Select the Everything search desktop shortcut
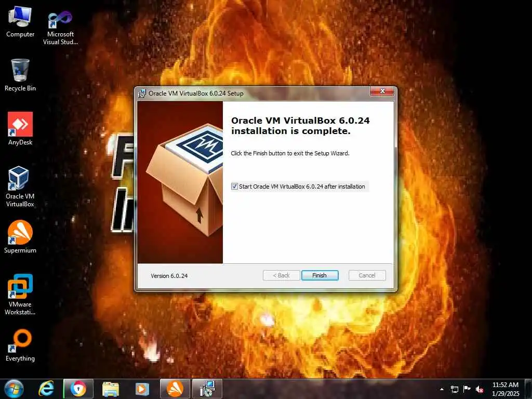Viewport: 532px width, 399px height. [20, 345]
